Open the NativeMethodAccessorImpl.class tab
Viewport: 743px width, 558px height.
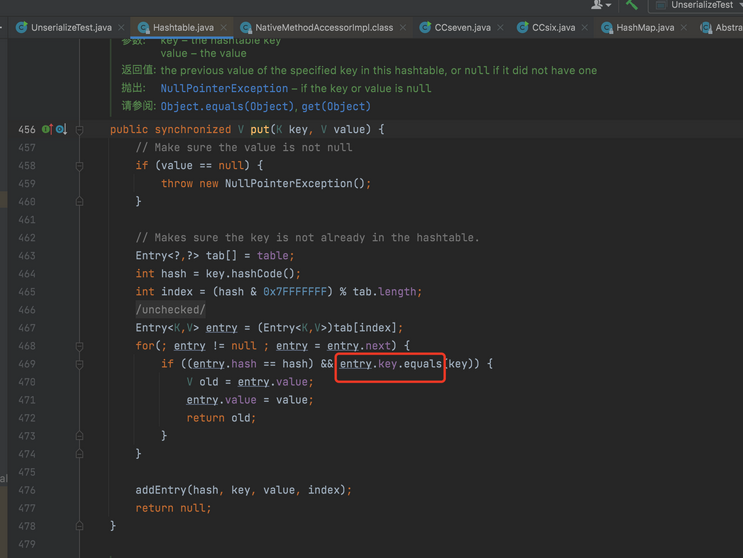click(x=324, y=27)
